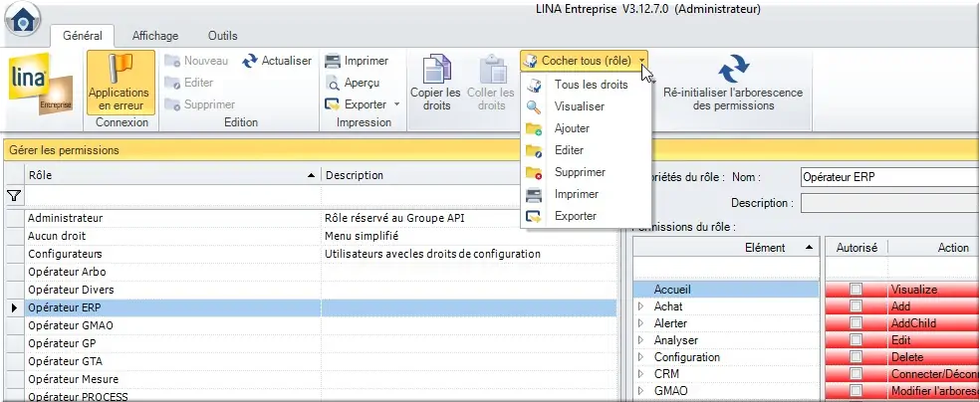Viewport: 980px width, 402px height.
Task: Expand the CRM tree node
Action: click(640, 374)
